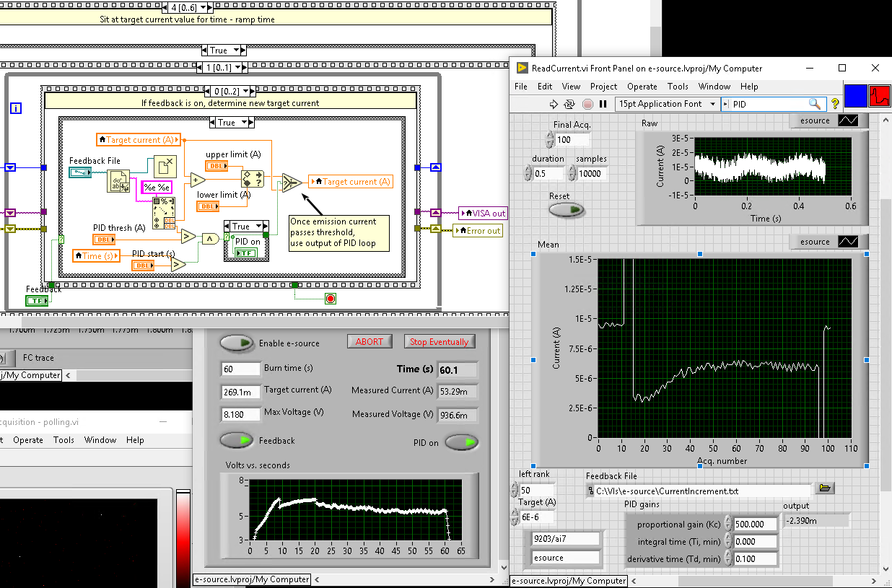This screenshot has height=588, width=892.
Task: Toggle the Enable e-source switch
Action: tap(237, 343)
